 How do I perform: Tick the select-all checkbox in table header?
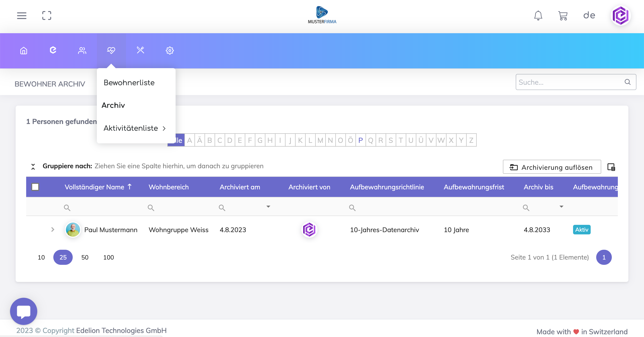(x=35, y=187)
